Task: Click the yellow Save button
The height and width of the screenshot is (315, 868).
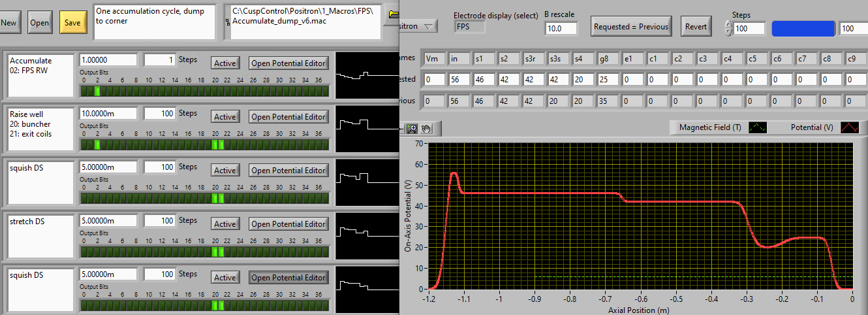Action: click(x=72, y=22)
